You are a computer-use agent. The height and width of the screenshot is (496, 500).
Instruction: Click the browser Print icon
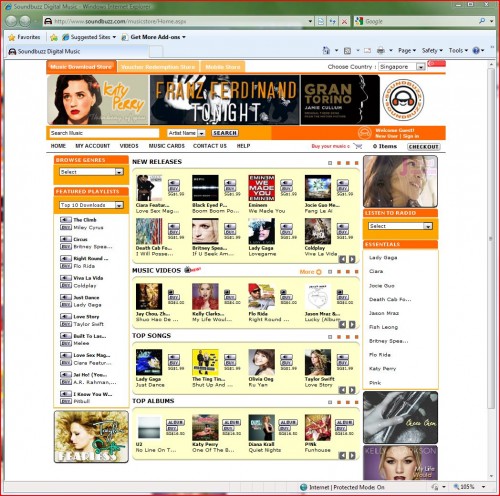coord(381,51)
